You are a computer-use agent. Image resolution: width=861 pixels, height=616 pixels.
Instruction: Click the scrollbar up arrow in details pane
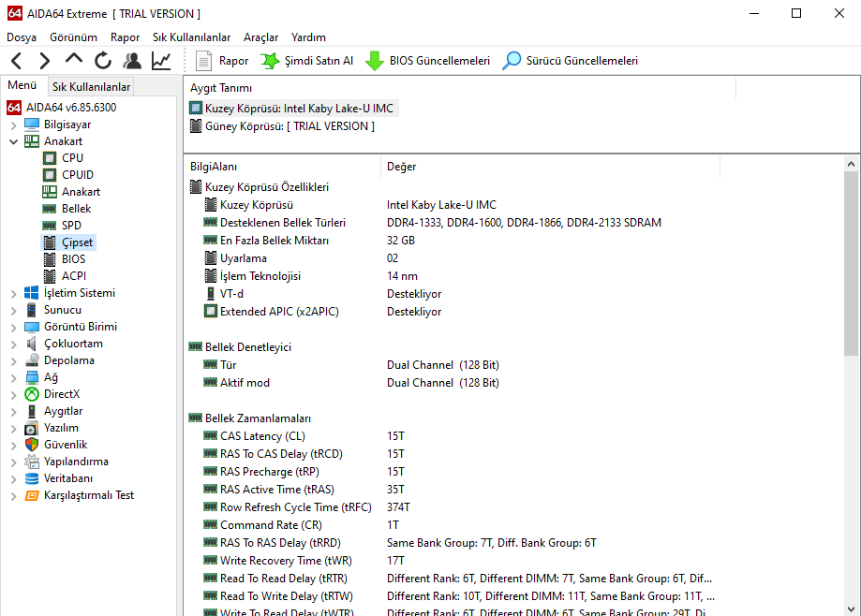851,164
